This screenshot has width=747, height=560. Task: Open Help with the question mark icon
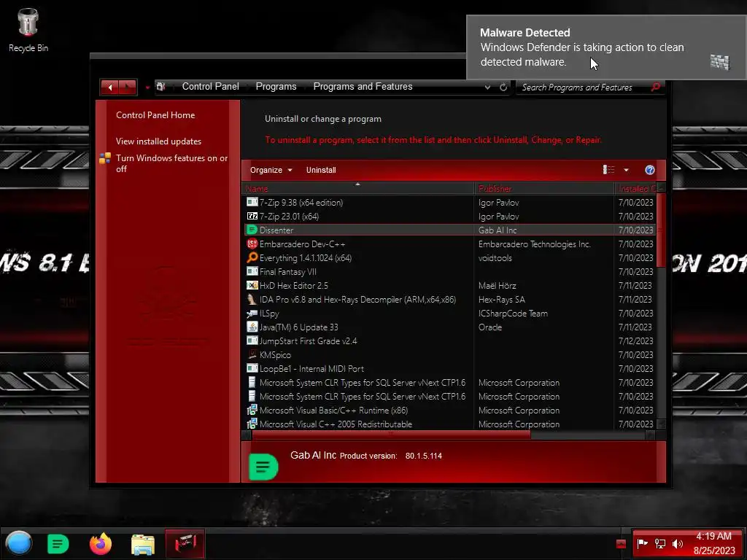pyautogui.click(x=649, y=170)
